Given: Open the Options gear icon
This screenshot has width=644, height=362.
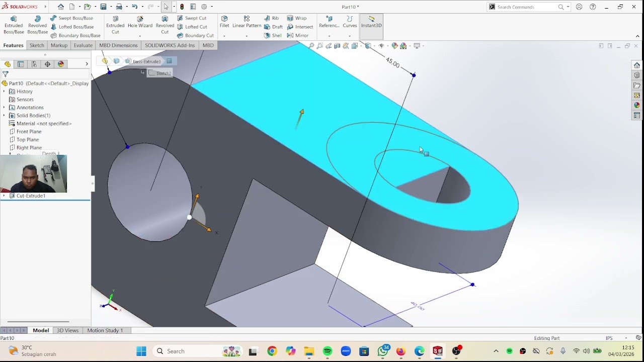Looking at the screenshot, I should pyautogui.click(x=204, y=7).
